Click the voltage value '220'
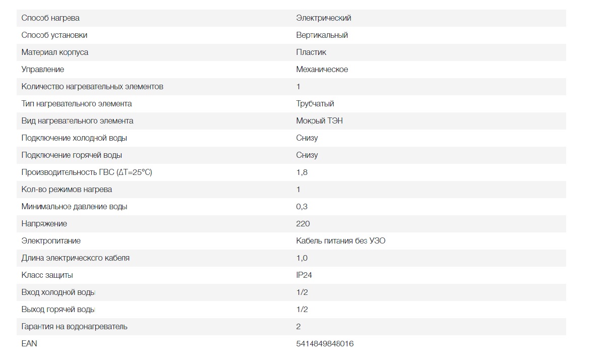This screenshot has height=364, width=608. [x=303, y=224]
